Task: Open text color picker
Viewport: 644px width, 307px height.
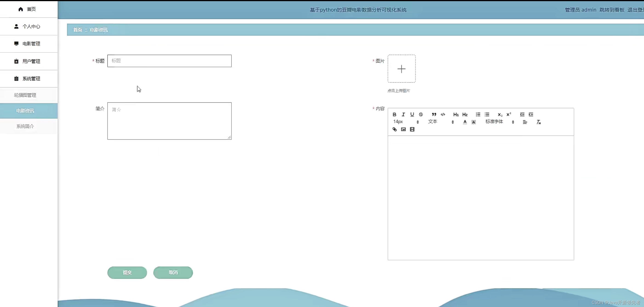Action: [x=465, y=122]
